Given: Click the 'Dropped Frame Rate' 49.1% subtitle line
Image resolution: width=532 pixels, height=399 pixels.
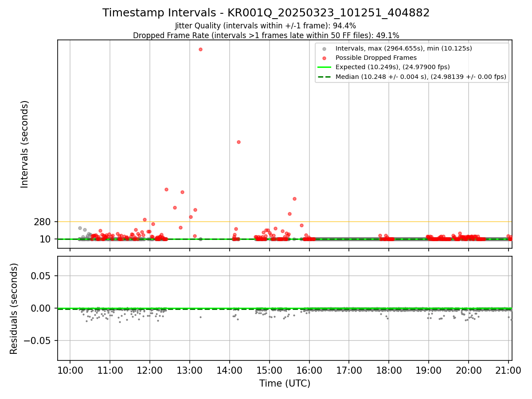Looking at the screenshot, I should coord(266,35).
